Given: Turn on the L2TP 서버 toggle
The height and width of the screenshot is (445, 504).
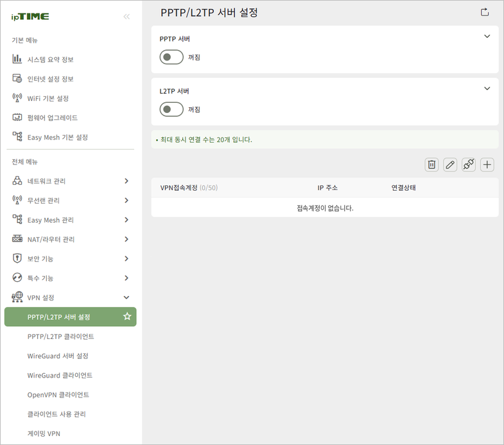Looking at the screenshot, I should (171, 109).
